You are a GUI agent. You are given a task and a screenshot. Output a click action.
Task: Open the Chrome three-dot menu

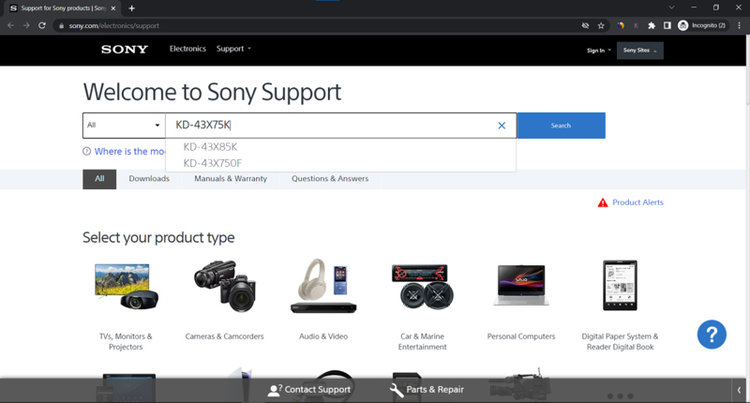[x=739, y=26]
